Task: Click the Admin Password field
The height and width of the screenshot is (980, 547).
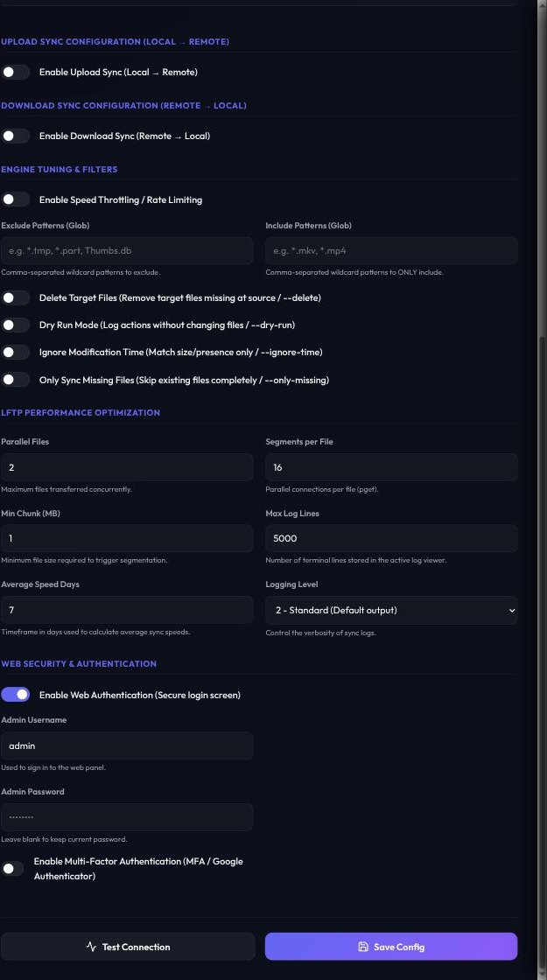Action: [x=127, y=817]
